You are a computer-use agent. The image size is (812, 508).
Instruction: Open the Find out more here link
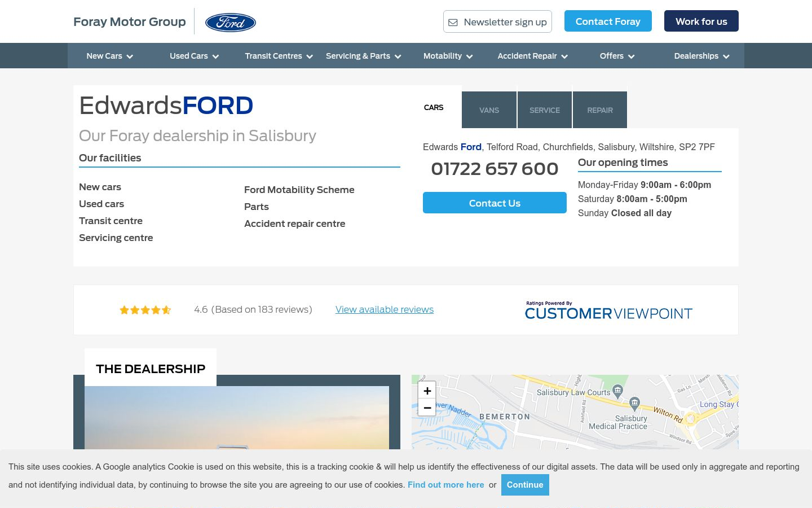[446, 485]
